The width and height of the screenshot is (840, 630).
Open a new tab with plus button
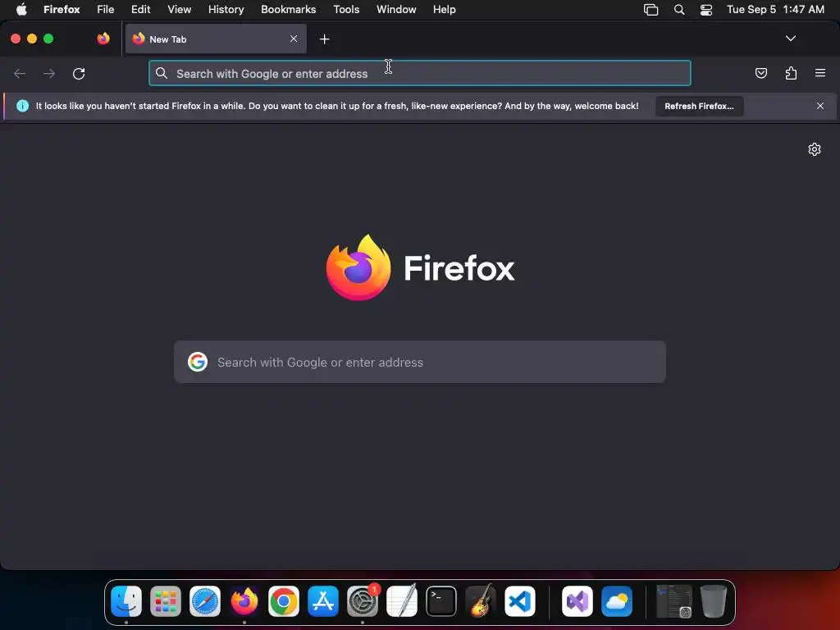324,39
